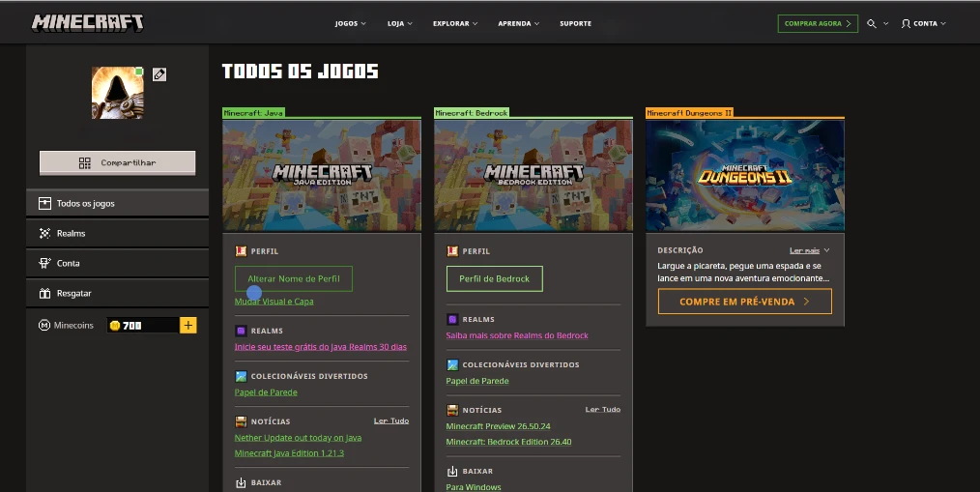Image resolution: width=980 pixels, height=492 pixels.
Task: Click the Bedrock card Baixar download icon
Action: [x=452, y=471]
